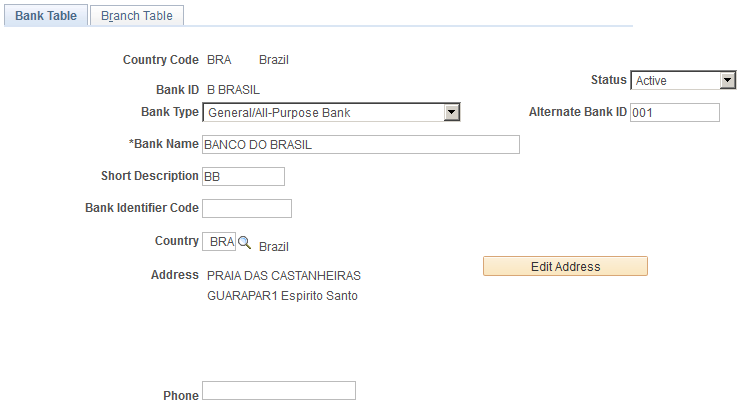Viewport: 748px width, 408px height.
Task: Click the B BRASIL Bank ID value
Action: (x=233, y=90)
